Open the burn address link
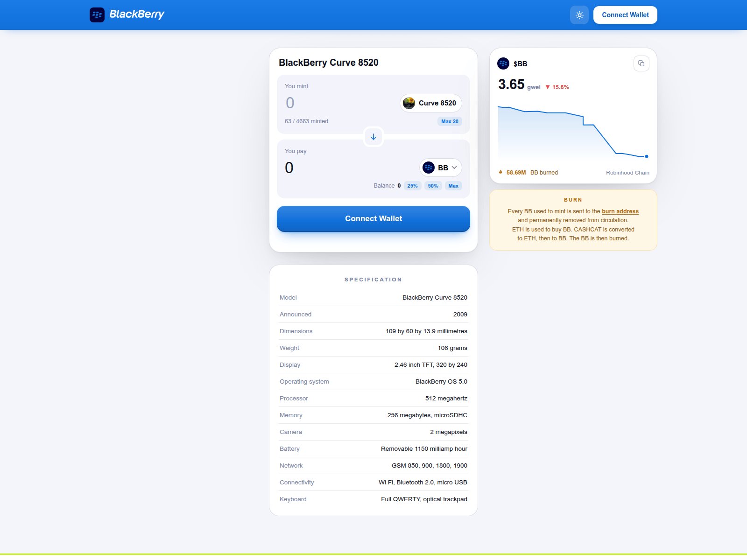The width and height of the screenshot is (747, 560). pyautogui.click(x=620, y=211)
